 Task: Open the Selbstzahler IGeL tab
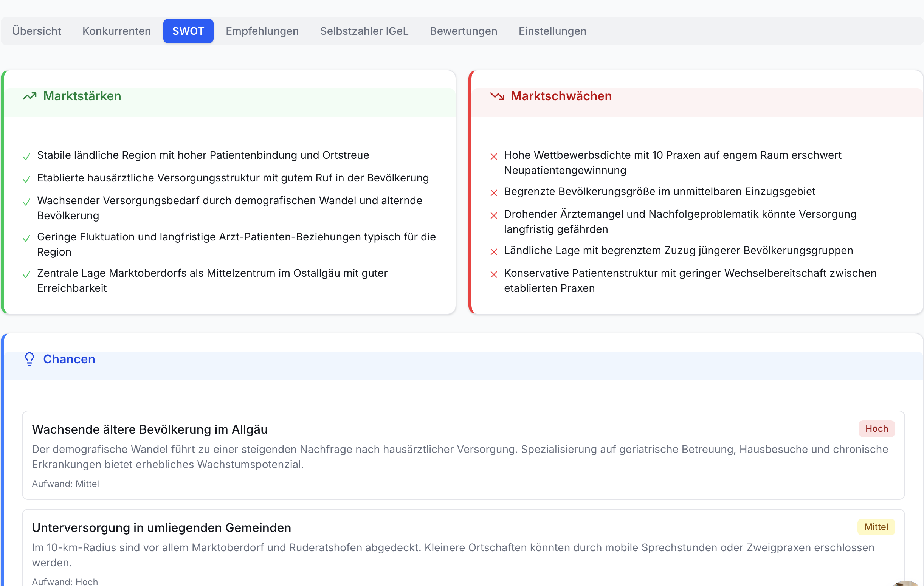pyautogui.click(x=364, y=31)
